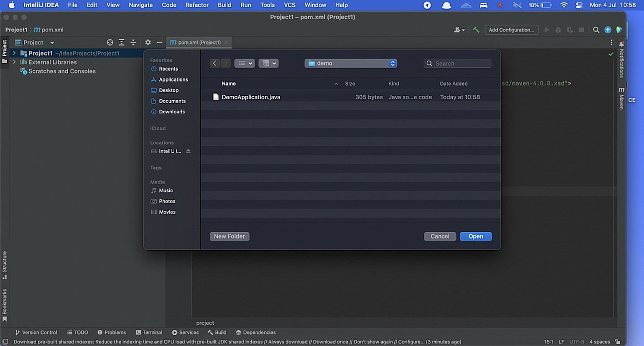This screenshot has width=644, height=346.
Task: Click the Expand All icon in Project panel
Action: pyautogui.click(x=121, y=42)
